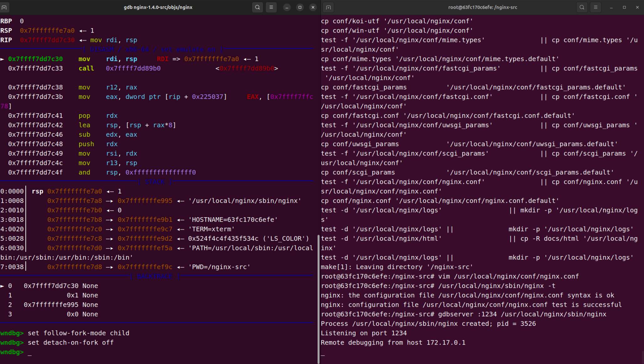Click 'set follow-fork-mode child' command text
644x364 pixels.
(79, 333)
